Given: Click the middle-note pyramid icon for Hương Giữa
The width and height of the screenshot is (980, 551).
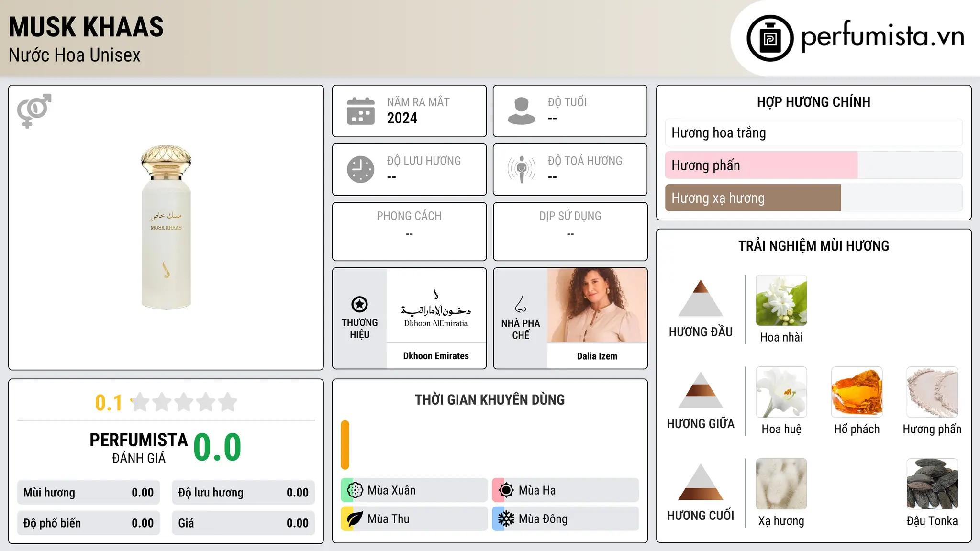Looking at the screenshot, I should tap(701, 390).
